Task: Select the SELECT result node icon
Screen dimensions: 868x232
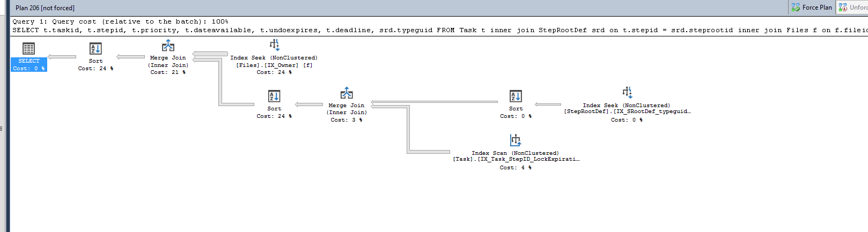Action: click(x=28, y=49)
